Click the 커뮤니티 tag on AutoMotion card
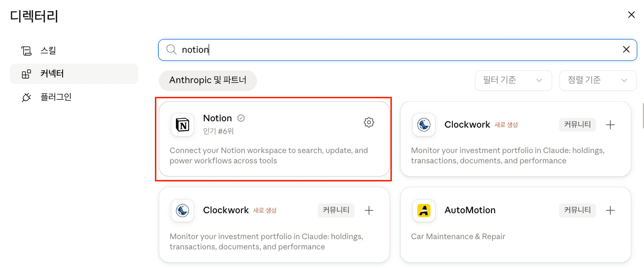 click(578, 210)
